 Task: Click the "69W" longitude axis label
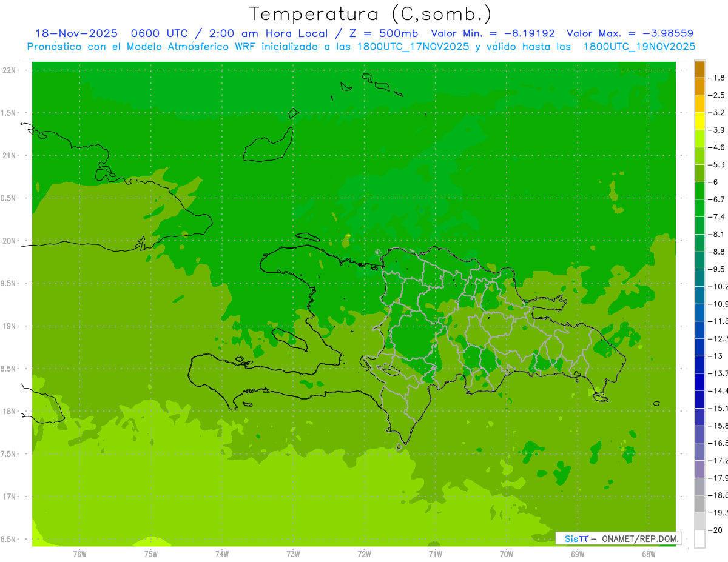(x=578, y=553)
